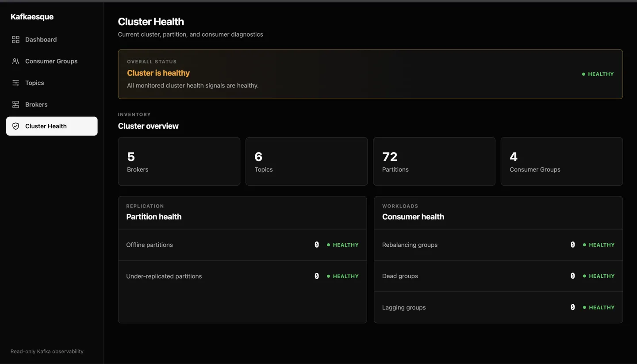Click the Brokers server icon

[15, 104]
